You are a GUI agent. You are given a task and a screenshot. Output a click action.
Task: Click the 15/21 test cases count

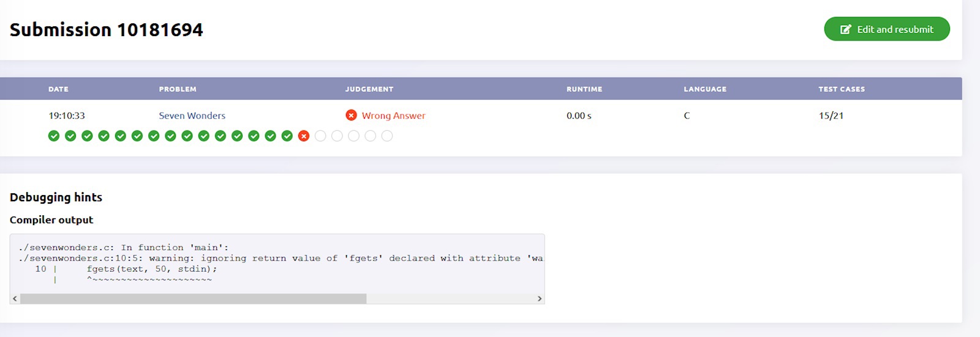831,116
